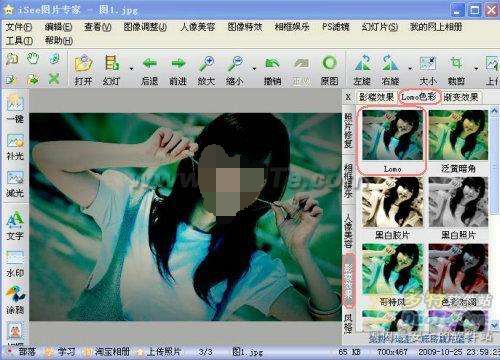Open dropdown arrow next to 幻灯

point(131,69)
